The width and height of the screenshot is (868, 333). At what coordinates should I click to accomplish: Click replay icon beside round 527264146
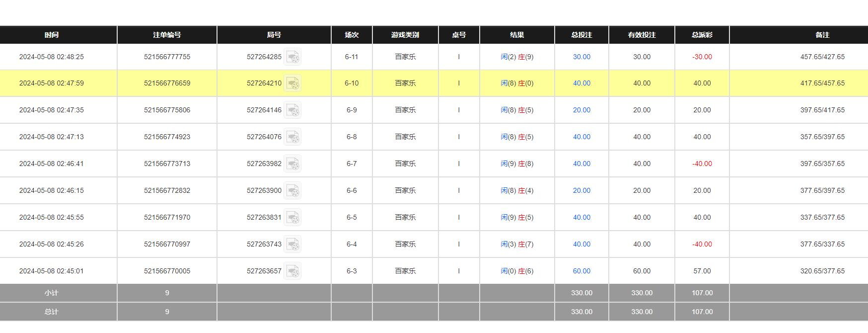point(292,110)
